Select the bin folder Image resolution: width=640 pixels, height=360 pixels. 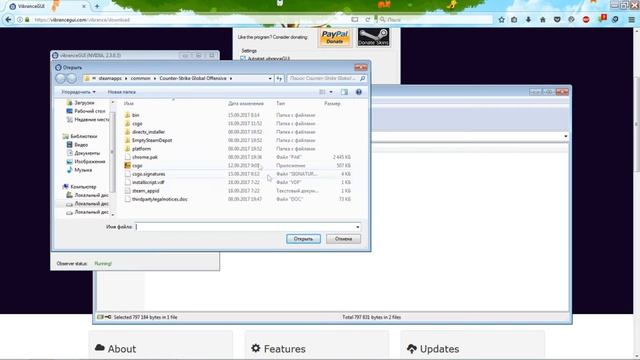tap(136, 115)
